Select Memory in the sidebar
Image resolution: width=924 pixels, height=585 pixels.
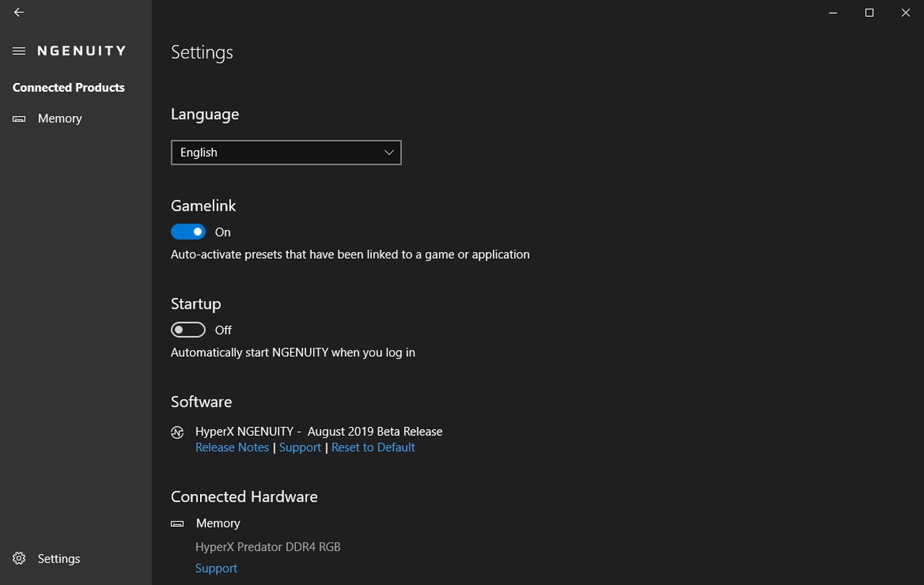coord(76,118)
